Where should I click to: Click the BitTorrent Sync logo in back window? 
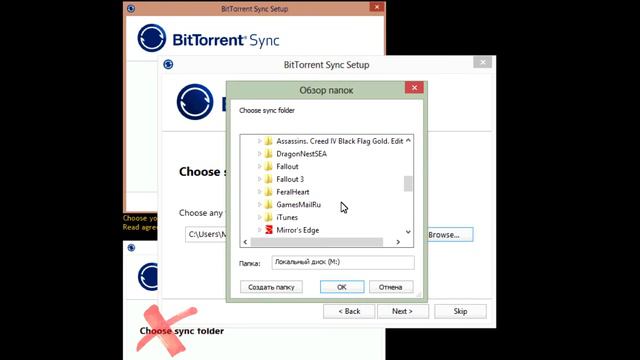208,38
